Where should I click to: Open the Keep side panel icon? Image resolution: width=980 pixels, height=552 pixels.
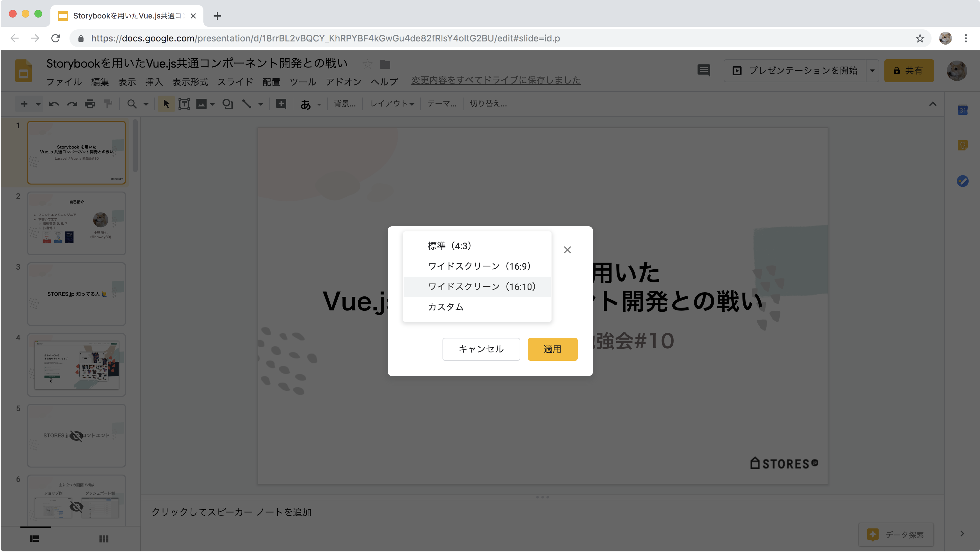tap(962, 145)
